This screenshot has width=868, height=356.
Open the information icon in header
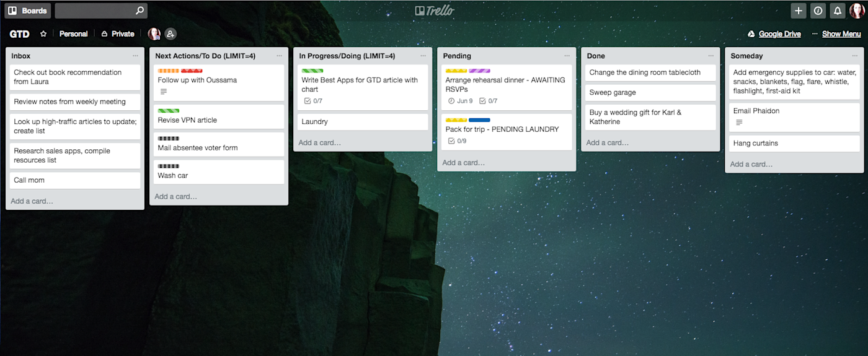818,11
